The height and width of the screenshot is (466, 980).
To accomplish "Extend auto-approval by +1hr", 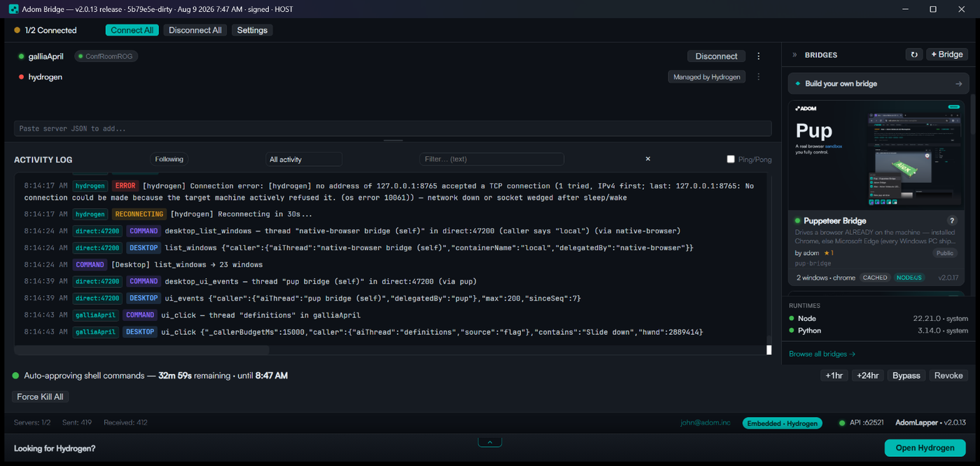I will 834,376.
